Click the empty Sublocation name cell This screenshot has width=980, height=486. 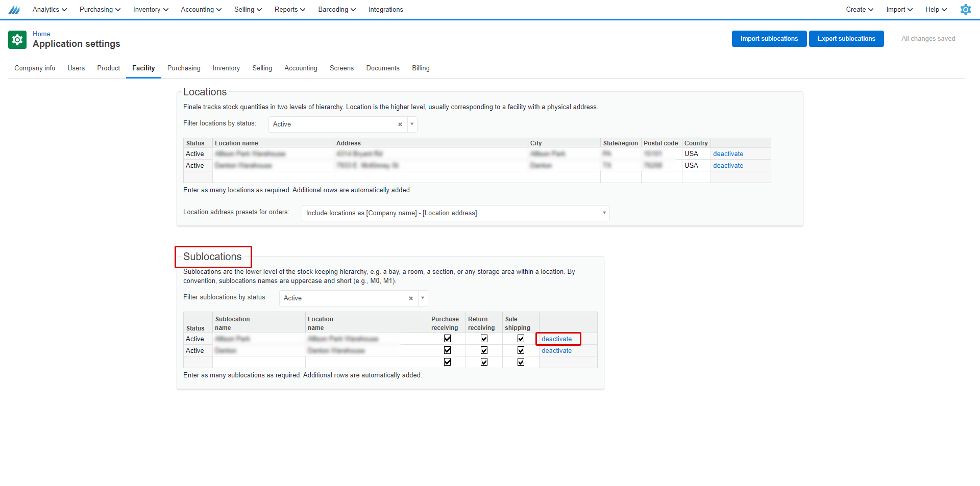point(259,362)
